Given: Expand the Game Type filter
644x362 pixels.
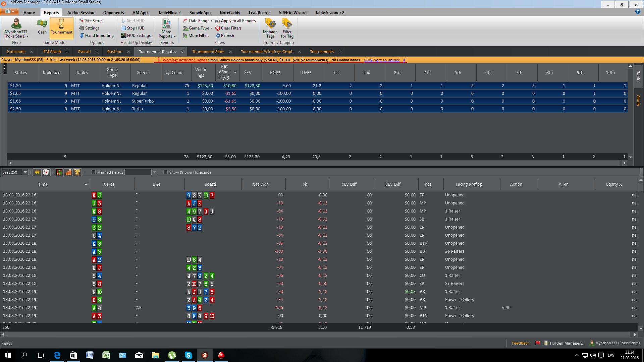Looking at the screenshot, I should point(198,28).
